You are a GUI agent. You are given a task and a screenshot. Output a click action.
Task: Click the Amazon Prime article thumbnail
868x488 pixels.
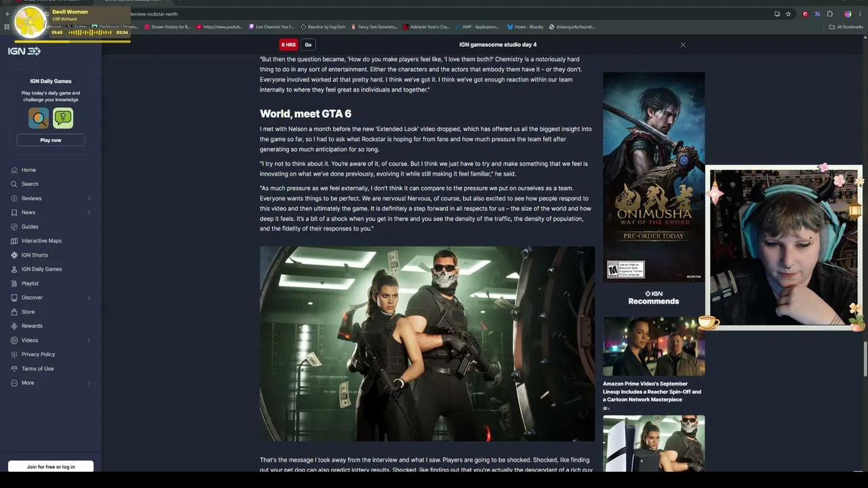654,346
